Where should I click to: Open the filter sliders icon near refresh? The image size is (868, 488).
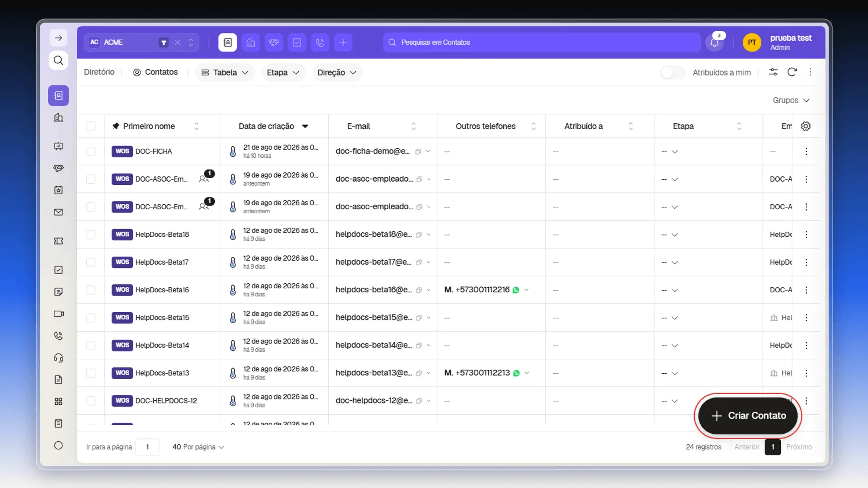pos(774,72)
